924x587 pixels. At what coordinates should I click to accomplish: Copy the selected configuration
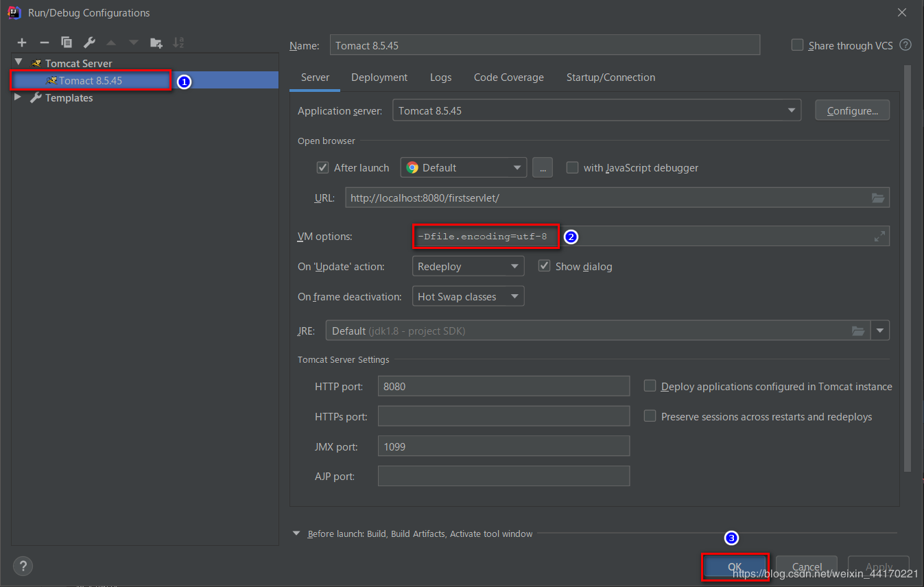click(67, 43)
